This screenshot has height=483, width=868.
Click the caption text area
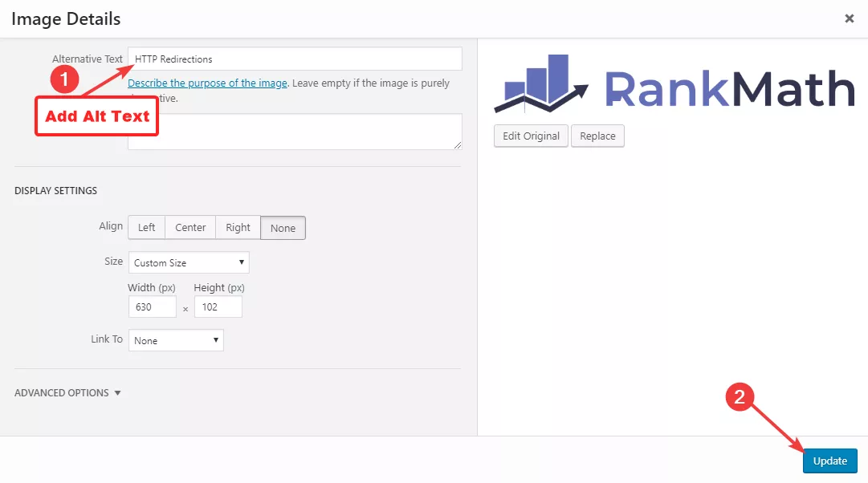click(x=295, y=132)
